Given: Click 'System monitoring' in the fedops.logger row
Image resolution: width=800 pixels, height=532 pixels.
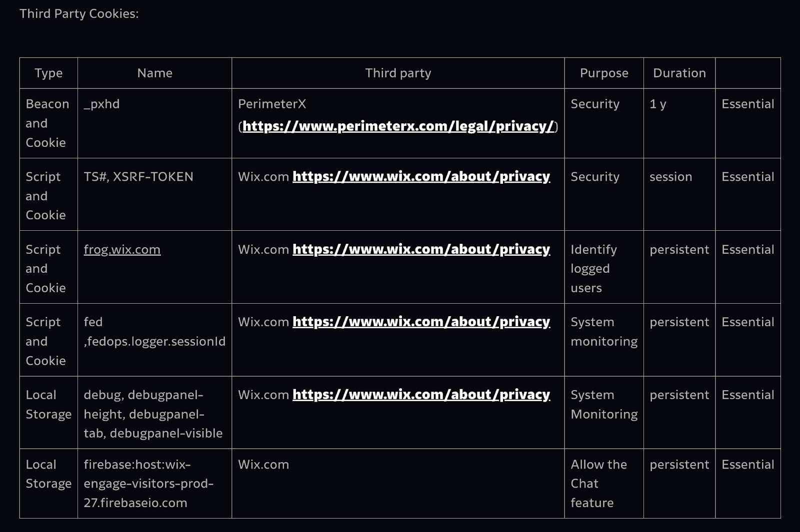Looking at the screenshot, I should click(x=604, y=332).
